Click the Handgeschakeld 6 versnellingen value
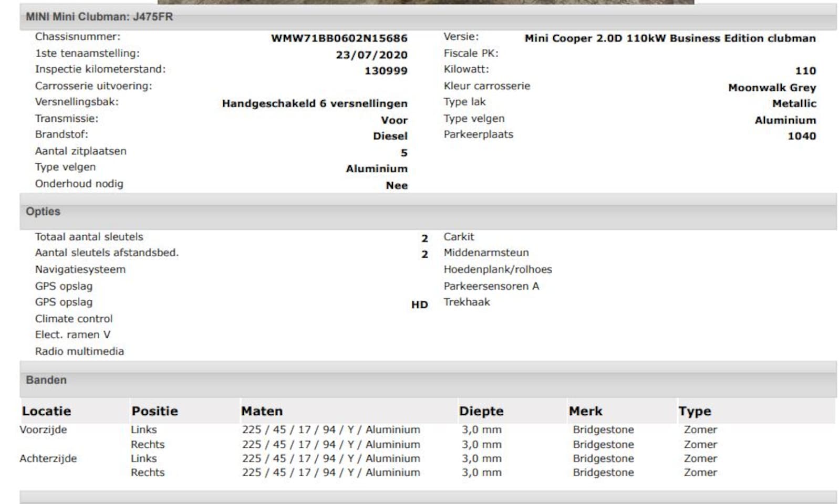 click(x=314, y=103)
